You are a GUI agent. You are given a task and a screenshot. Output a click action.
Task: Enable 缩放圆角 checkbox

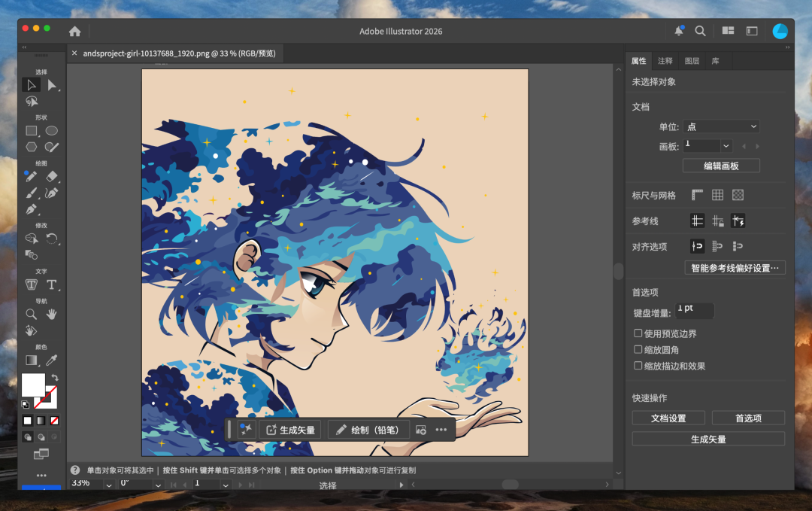[x=638, y=349]
